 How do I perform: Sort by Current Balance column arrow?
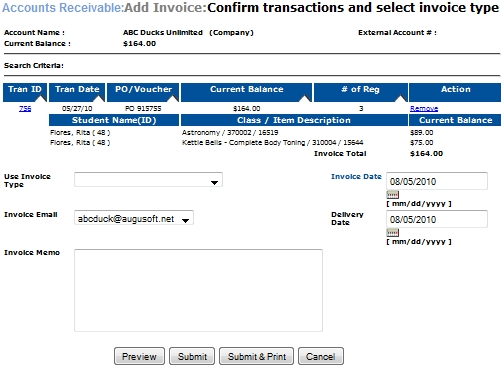click(x=305, y=98)
